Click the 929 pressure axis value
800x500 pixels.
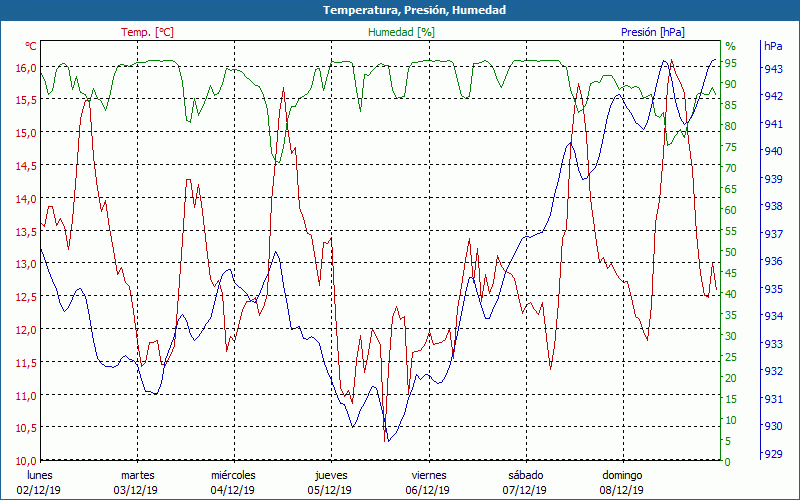tap(773, 454)
